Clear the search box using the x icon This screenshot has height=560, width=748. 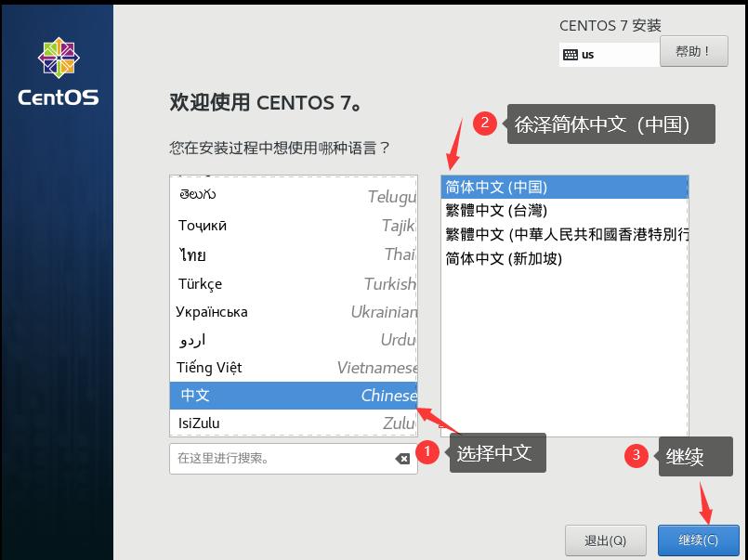pyautogui.click(x=401, y=458)
